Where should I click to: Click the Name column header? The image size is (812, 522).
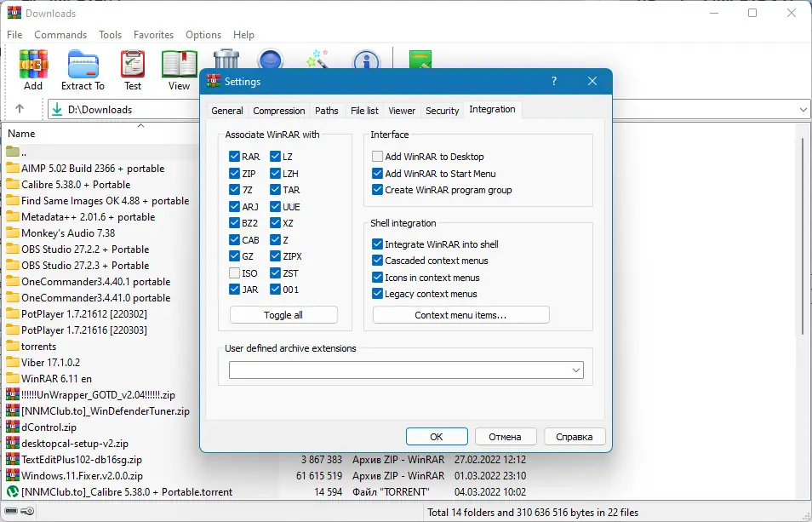pyautogui.click(x=22, y=134)
